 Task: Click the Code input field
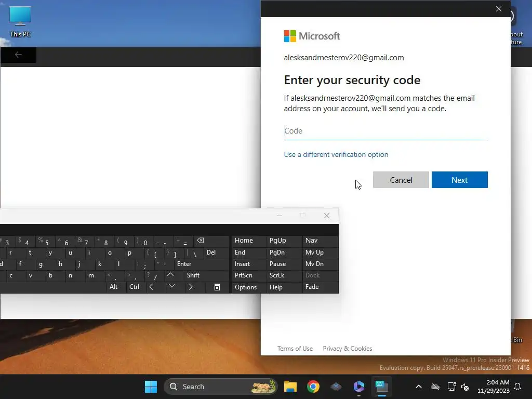pos(385,131)
